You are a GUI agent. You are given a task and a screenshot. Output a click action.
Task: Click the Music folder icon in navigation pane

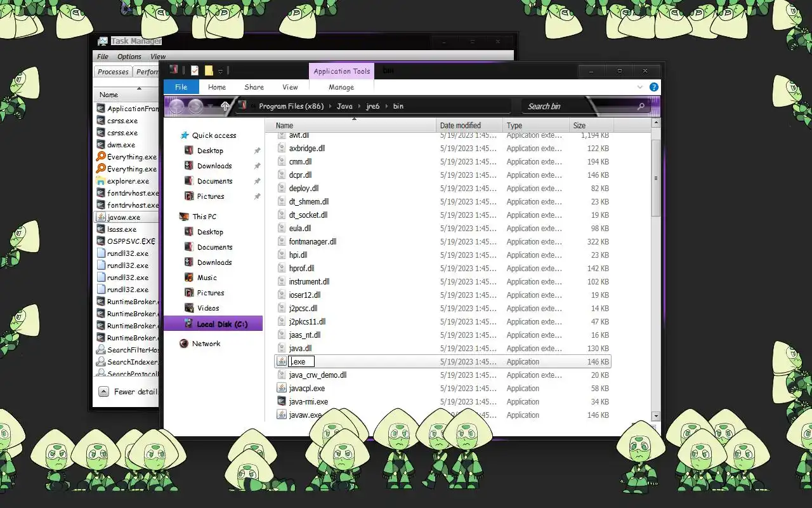(x=188, y=277)
